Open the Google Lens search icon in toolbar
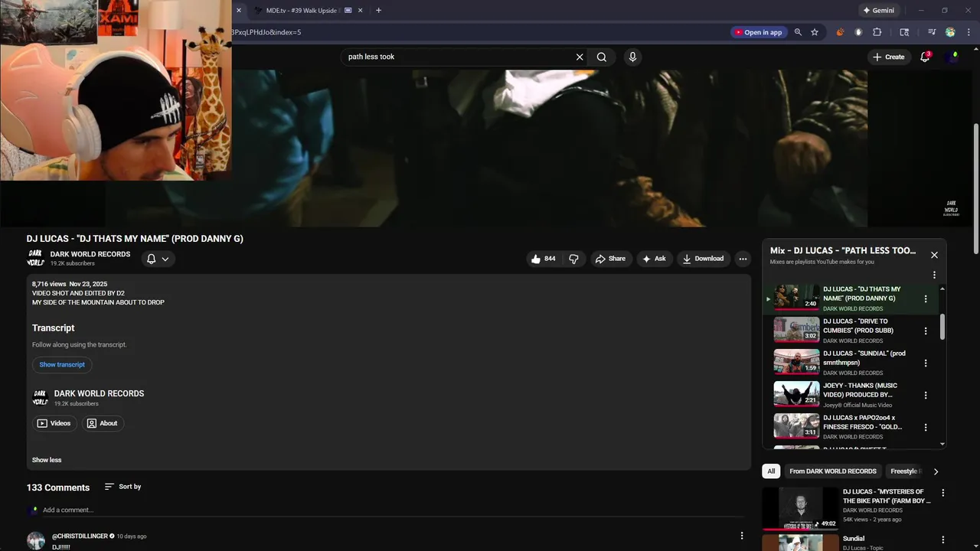The image size is (980, 551). coord(904,32)
